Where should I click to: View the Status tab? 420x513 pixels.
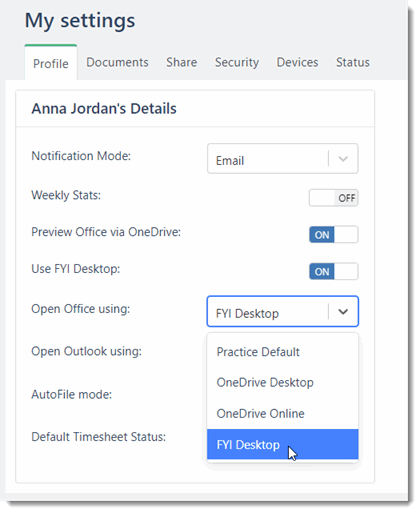pos(353,62)
